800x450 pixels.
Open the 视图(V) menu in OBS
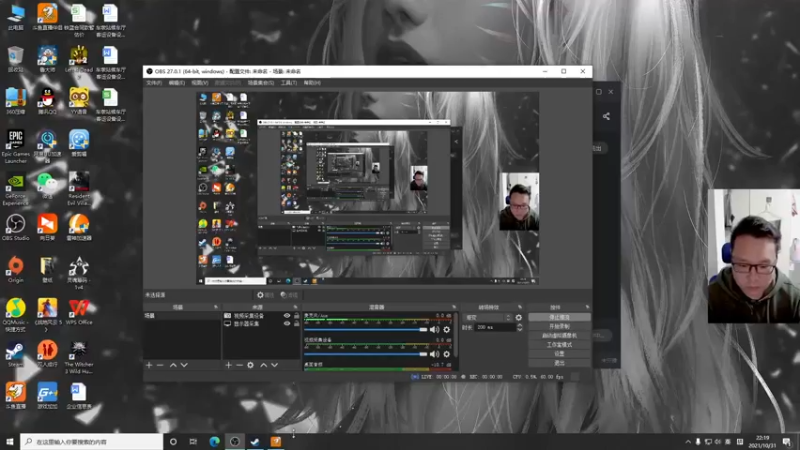pyautogui.click(x=199, y=83)
